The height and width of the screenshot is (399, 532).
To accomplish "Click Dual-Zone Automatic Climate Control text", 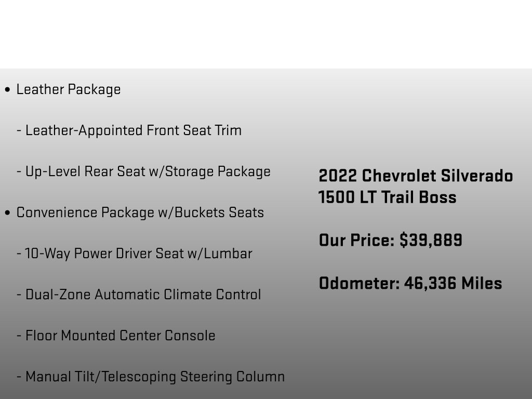I will point(139,295).
